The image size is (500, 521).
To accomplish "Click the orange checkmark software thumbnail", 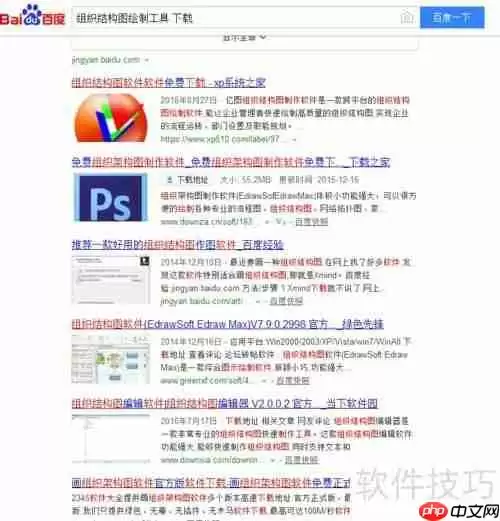I will click(110, 118).
